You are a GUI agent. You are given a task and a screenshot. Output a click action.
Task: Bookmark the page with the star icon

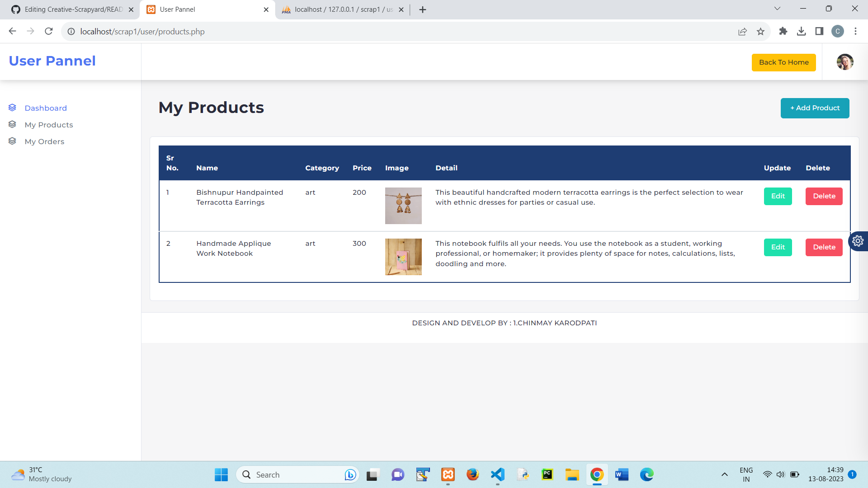pyautogui.click(x=761, y=32)
